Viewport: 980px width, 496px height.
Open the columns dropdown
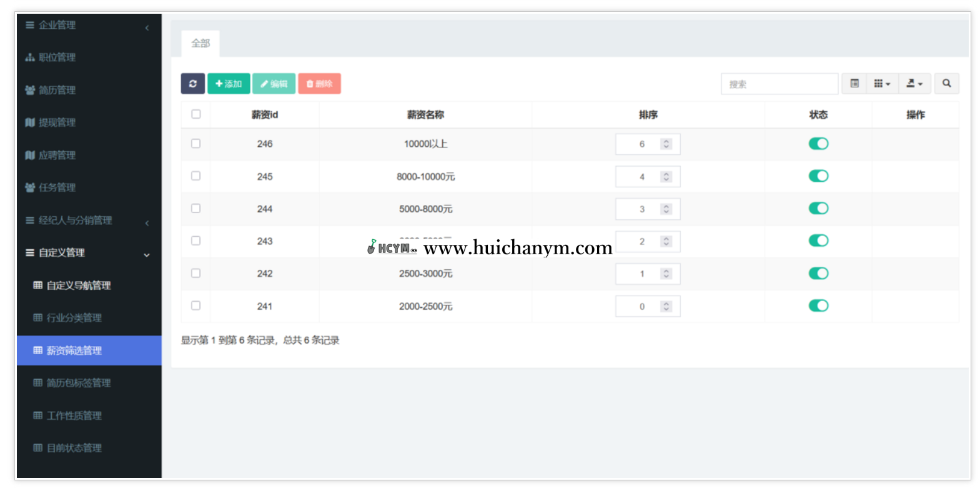pyautogui.click(x=882, y=84)
